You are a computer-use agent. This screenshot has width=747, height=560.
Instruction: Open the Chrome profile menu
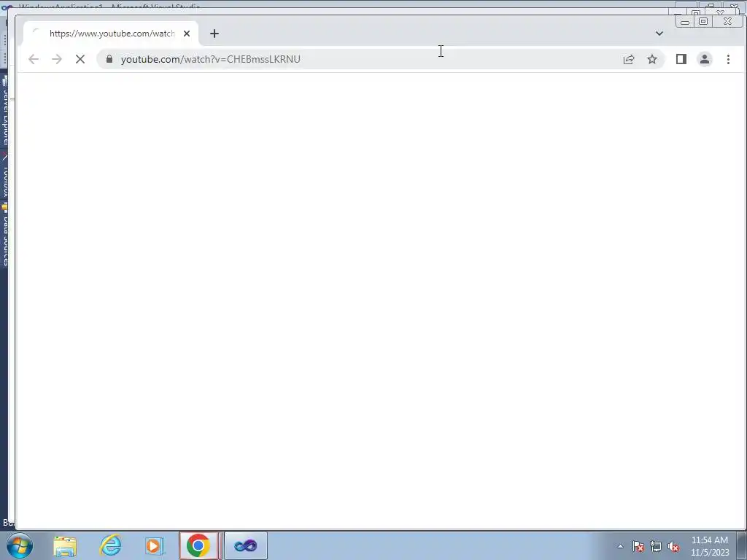(x=705, y=59)
